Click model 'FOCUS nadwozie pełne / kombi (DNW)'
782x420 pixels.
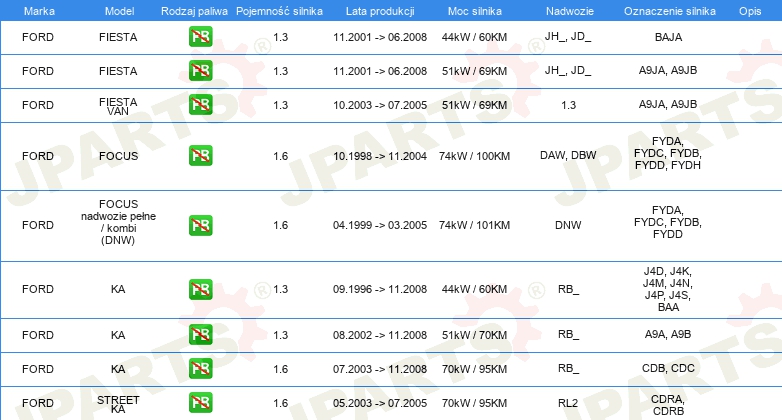[118, 222]
